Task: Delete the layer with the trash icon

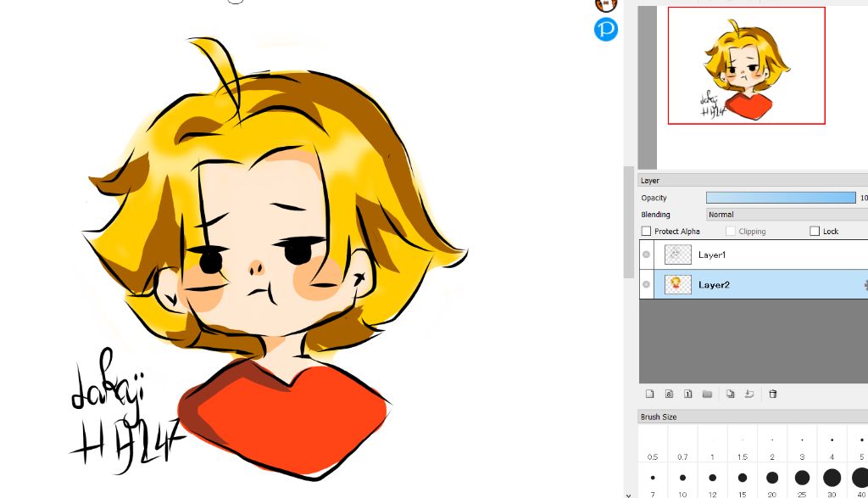Action: click(773, 394)
